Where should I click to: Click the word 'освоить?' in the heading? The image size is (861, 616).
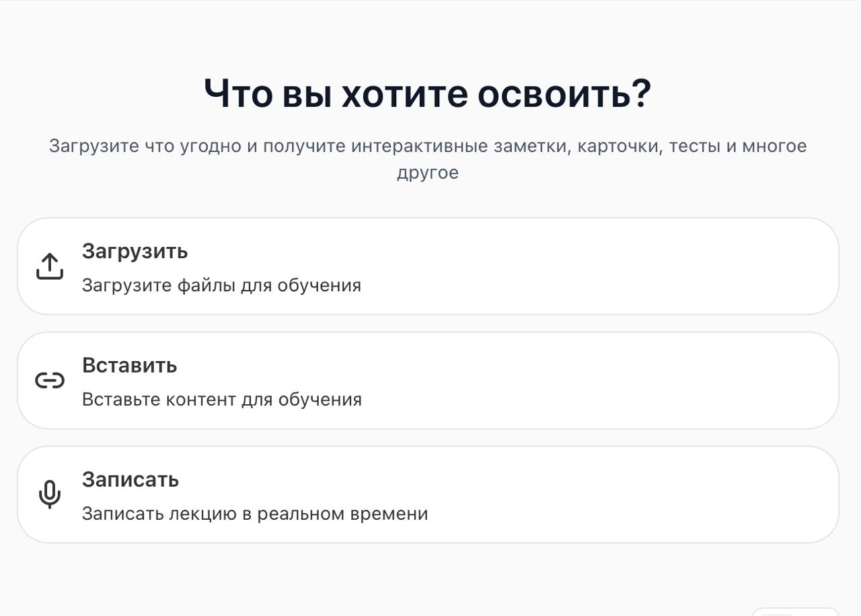[564, 93]
